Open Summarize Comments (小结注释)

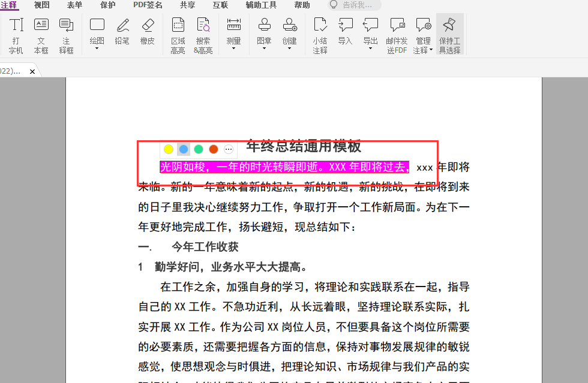pyautogui.click(x=320, y=35)
